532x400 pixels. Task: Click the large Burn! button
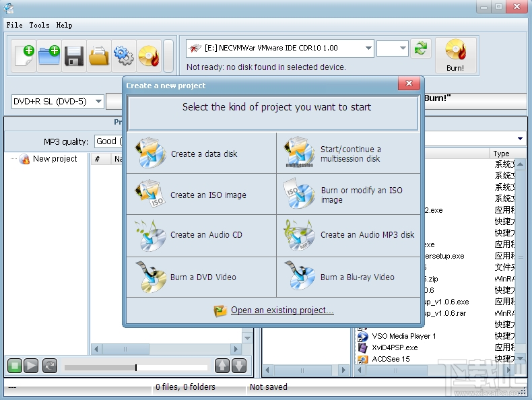[x=456, y=55]
